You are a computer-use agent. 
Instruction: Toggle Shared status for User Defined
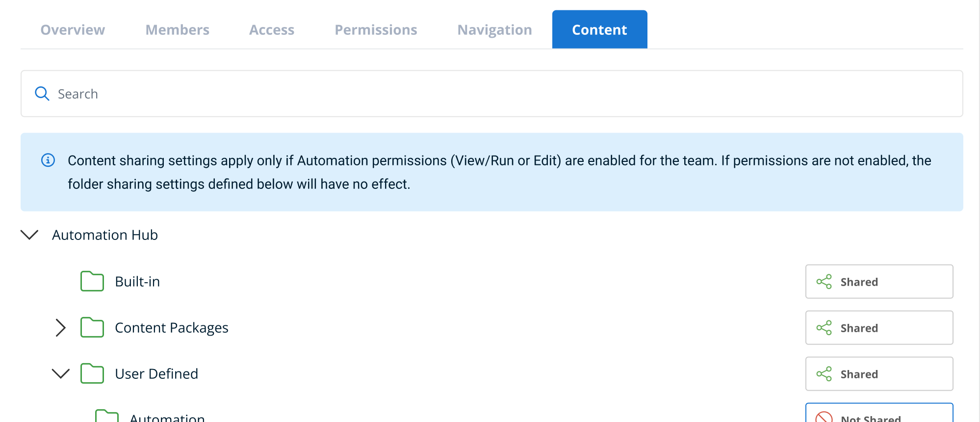click(x=879, y=374)
